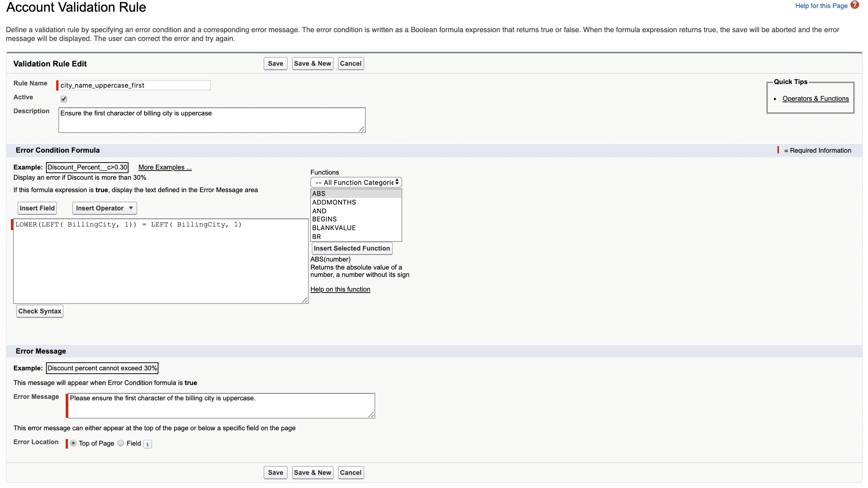
Task: Click the help question mark icon
Action: tap(854, 5)
